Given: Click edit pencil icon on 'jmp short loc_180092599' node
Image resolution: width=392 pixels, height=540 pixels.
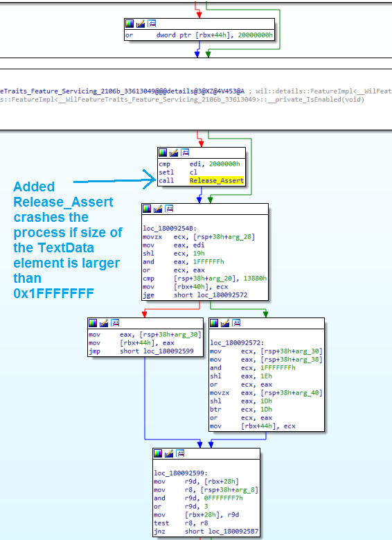Looking at the screenshot, I should [104, 323].
